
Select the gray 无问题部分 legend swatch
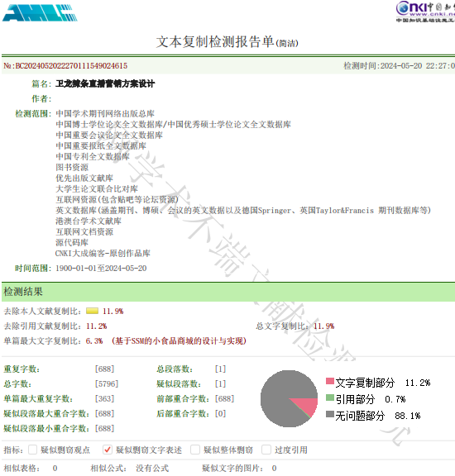[330, 414]
